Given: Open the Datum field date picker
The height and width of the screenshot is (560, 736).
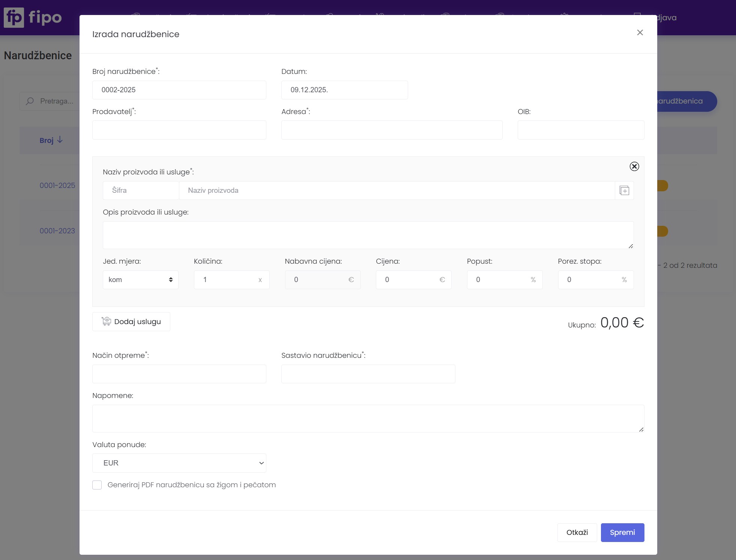Looking at the screenshot, I should (344, 90).
